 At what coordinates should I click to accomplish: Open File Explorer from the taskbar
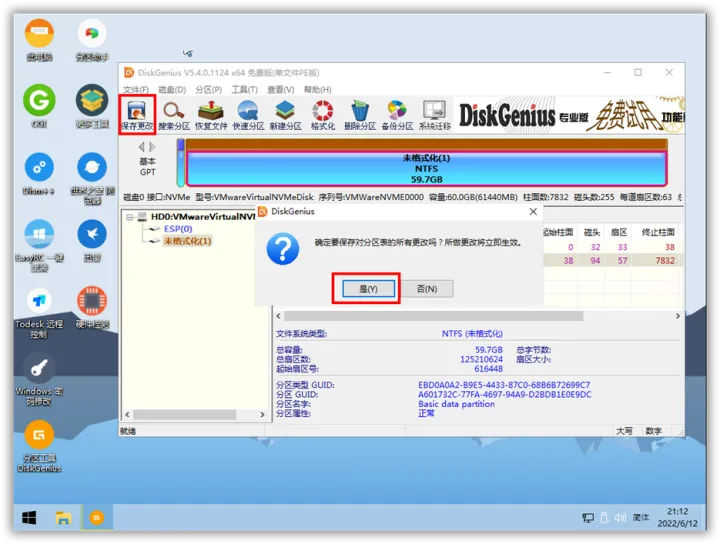tap(63, 518)
